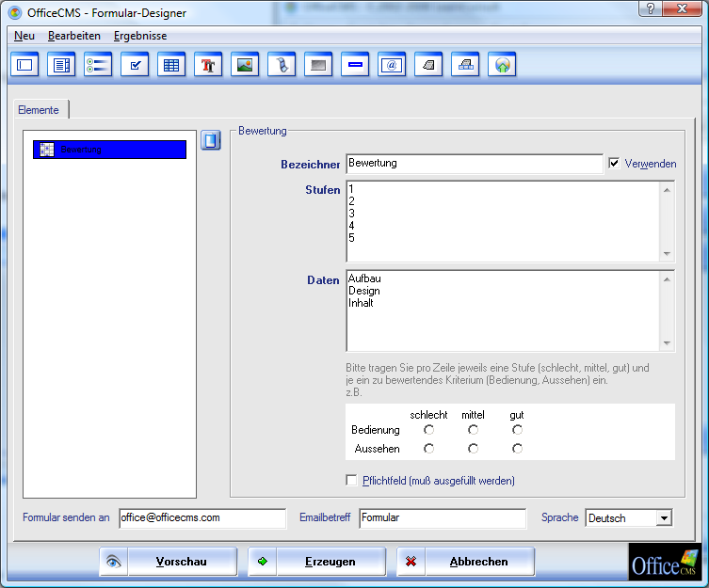
Task: Click the blue book icon beside element list
Action: pos(211,140)
